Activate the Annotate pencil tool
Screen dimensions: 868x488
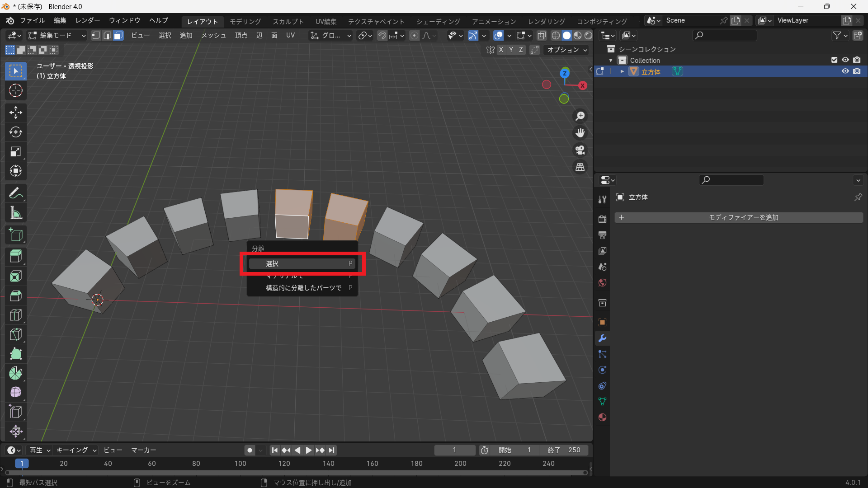(x=16, y=193)
